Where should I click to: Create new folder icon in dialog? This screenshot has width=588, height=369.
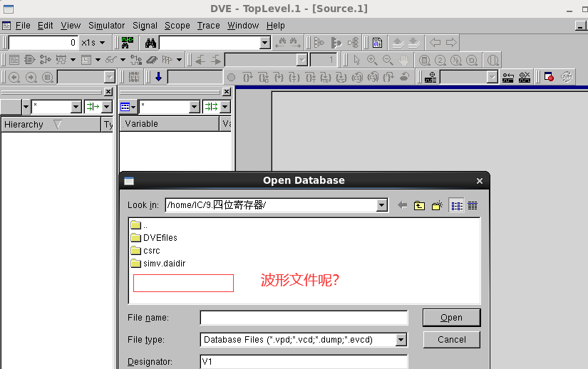[x=437, y=205]
